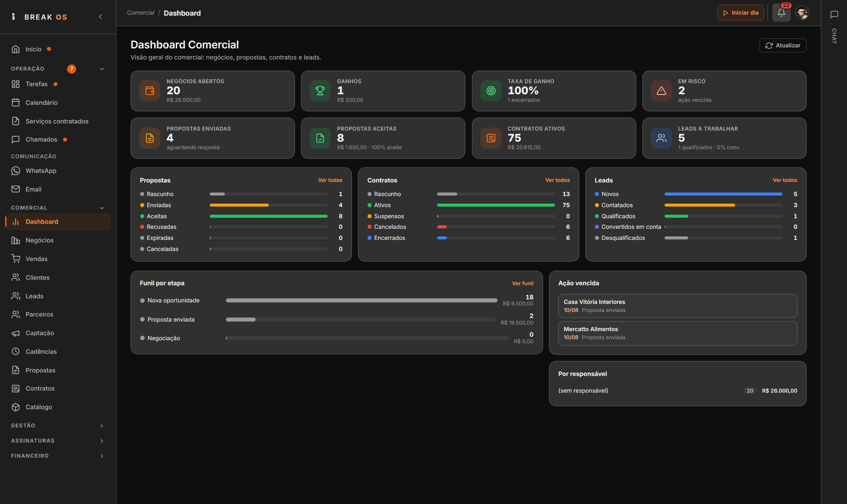Click the Aceitas row in the Propostas panel
This screenshot has height=504, width=847.
click(241, 216)
